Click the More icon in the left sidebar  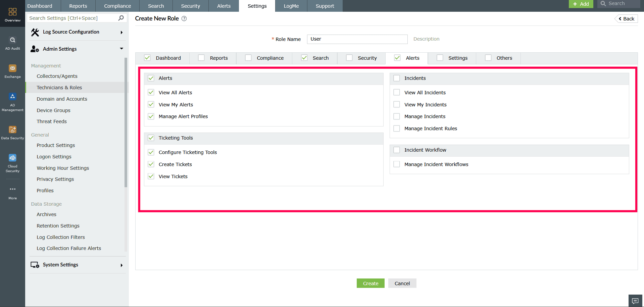(12, 190)
